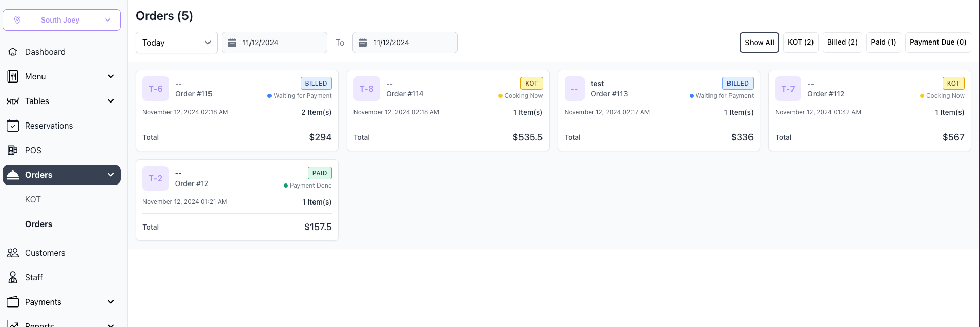This screenshot has height=327, width=980.
Task: Select Orders submenu item under Orders
Action: [x=39, y=224]
